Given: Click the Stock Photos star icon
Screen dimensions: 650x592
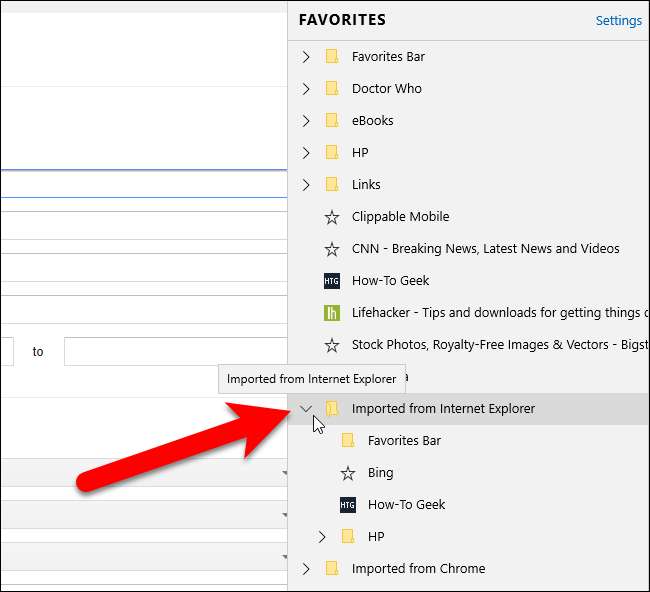Looking at the screenshot, I should pyautogui.click(x=332, y=345).
